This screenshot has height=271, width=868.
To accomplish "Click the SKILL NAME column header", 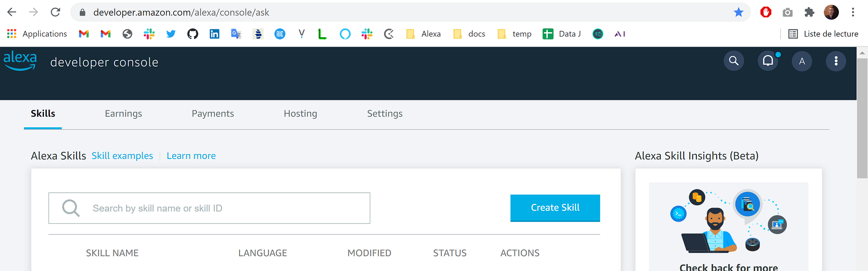I will point(112,253).
